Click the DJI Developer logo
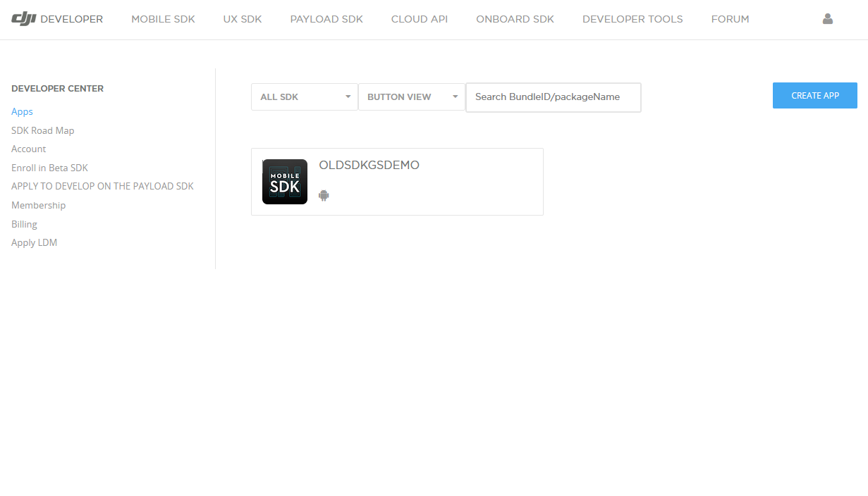The width and height of the screenshot is (868, 496). (57, 19)
